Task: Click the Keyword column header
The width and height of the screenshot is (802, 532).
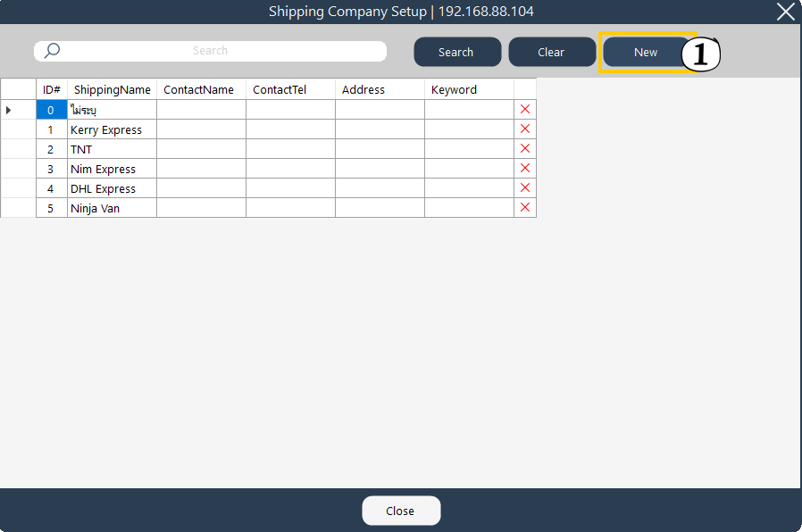Action: 469,89
